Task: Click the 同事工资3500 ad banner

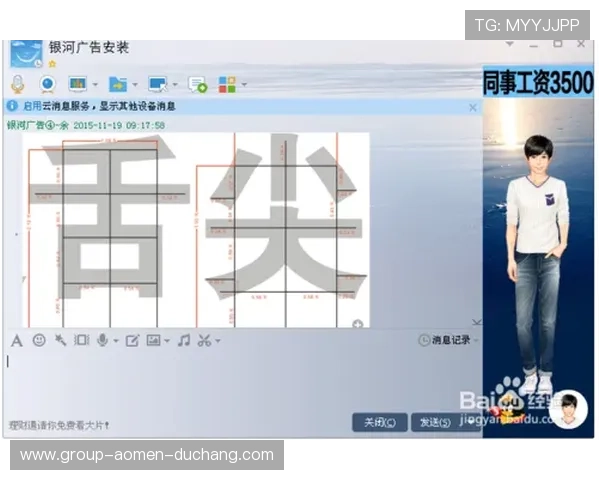Action: coord(538,82)
